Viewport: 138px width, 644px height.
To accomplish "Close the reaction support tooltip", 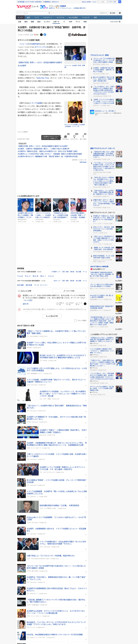I will pos(60,136).
